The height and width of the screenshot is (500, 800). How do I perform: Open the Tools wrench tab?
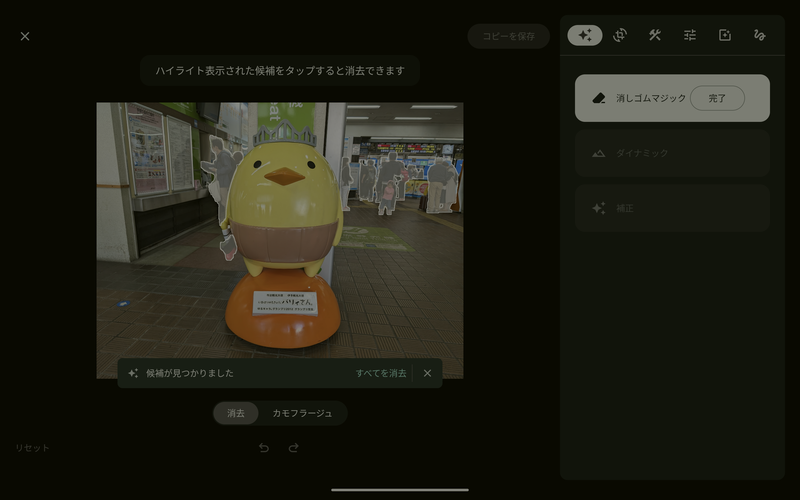coord(655,35)
